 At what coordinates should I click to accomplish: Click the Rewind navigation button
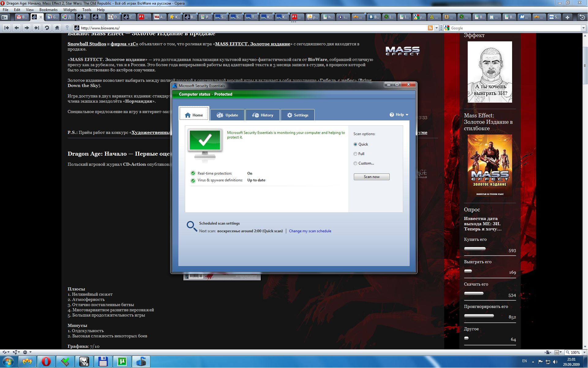7,28
